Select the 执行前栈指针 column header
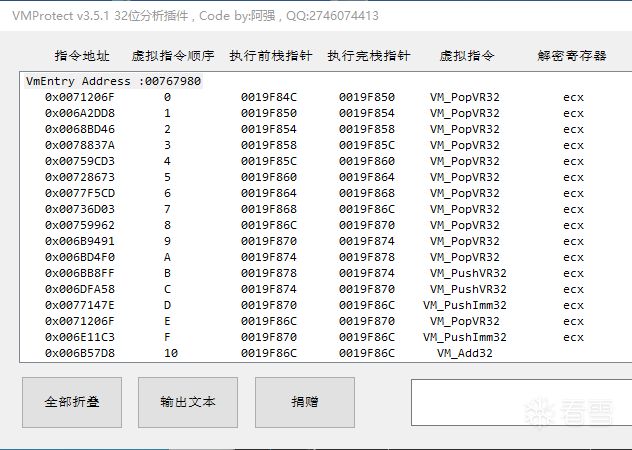The width and height of the screenshot is (632, 450). tap(271, 56)
